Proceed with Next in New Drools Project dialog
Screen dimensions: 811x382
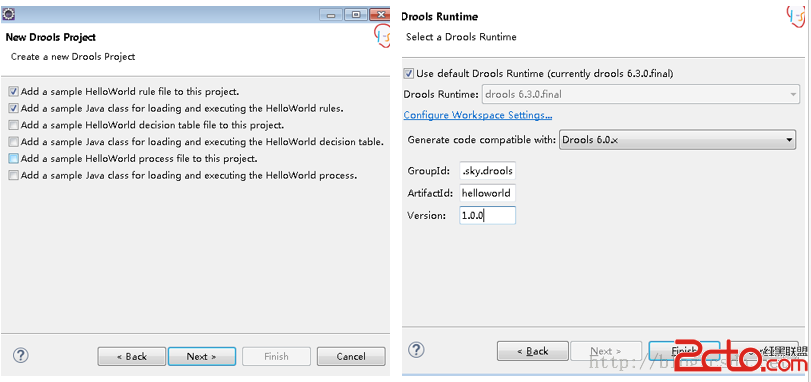[202, 356]
